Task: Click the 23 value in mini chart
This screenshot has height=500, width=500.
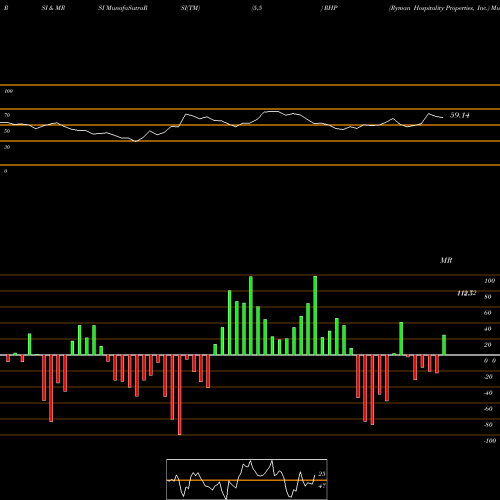Action: [x=322, y=474]
